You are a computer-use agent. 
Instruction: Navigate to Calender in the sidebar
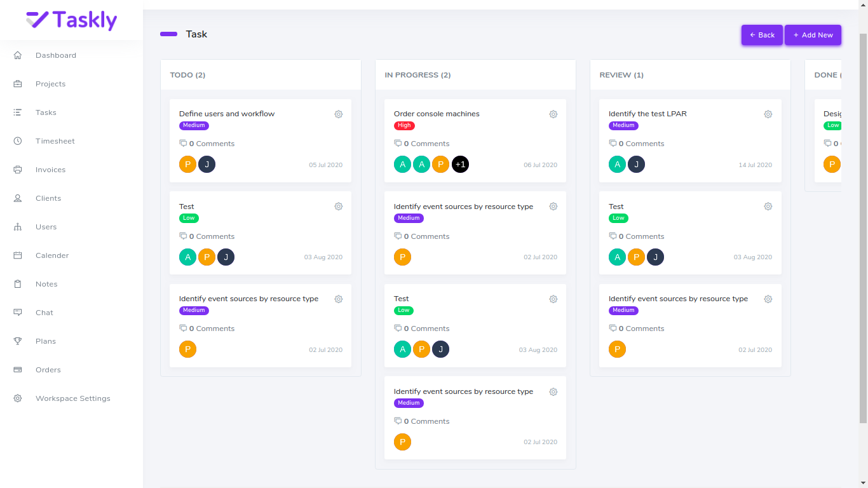tap(18, 255)
